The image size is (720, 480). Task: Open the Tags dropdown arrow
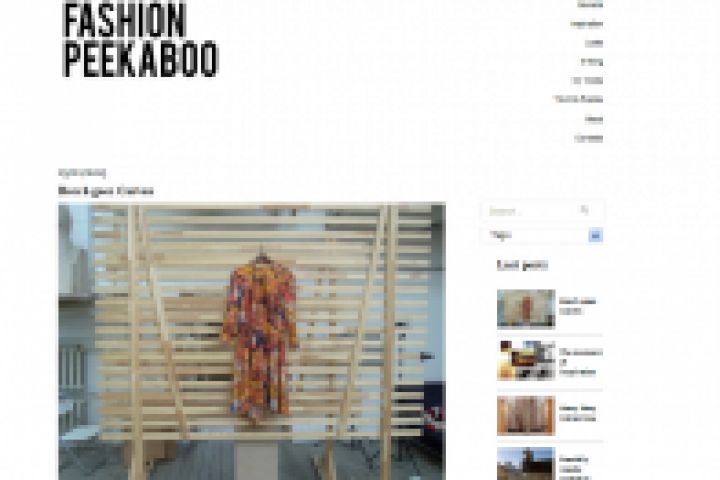pyautogui.click(x=596, y=236)
